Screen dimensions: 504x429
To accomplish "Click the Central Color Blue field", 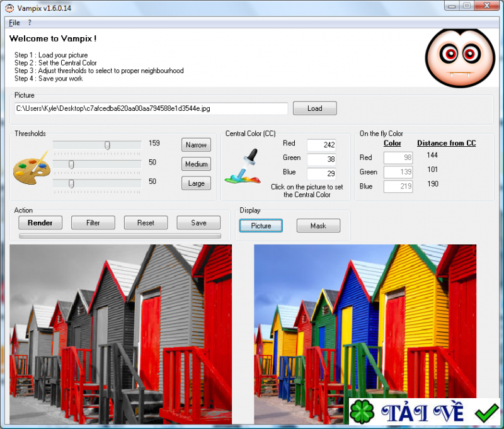I will 321,173.
